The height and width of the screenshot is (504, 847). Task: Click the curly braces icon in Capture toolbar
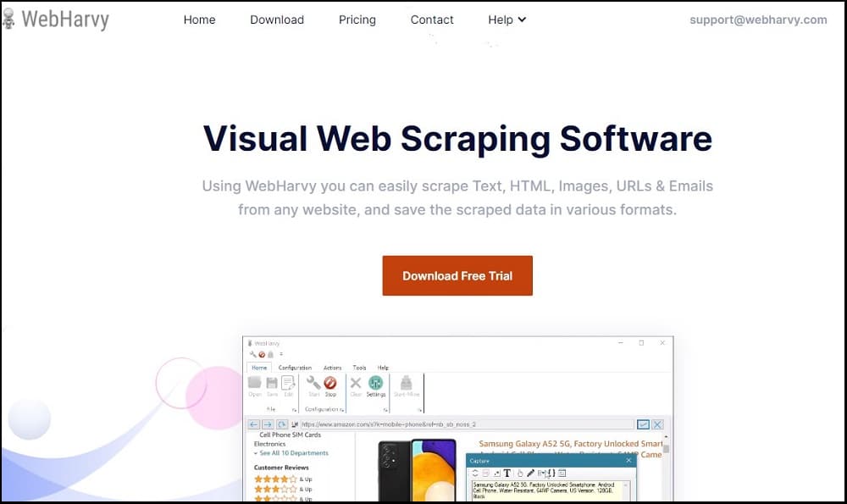pos(551,474)
